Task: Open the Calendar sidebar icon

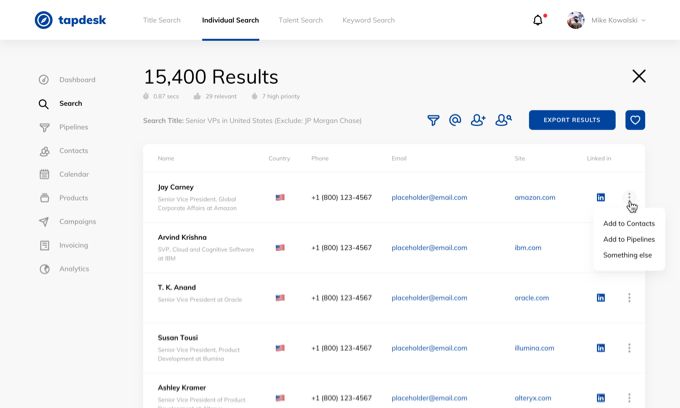Action: pos(44,174)
